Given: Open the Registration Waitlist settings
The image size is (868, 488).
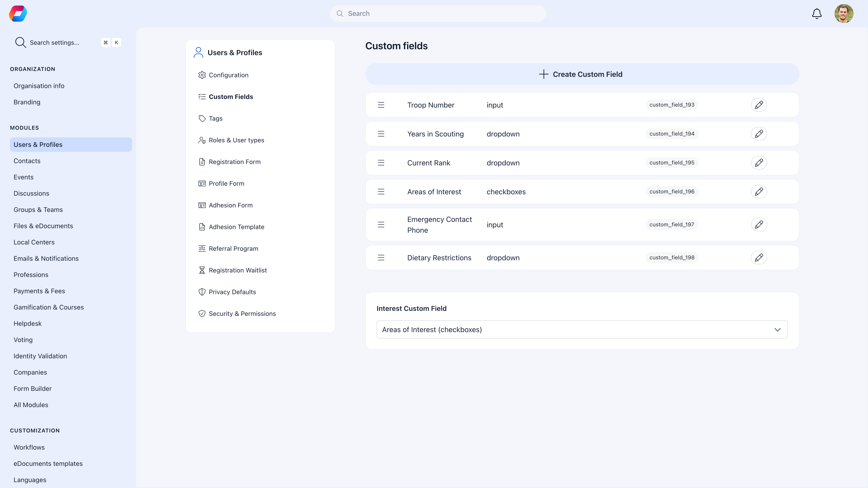Looking at the screenshot, I should click(x=238, y=270).
